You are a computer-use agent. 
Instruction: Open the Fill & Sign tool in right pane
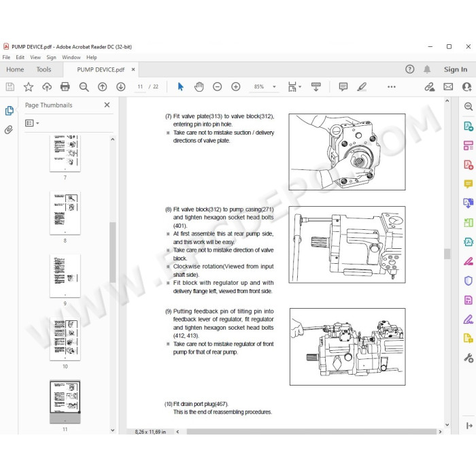pos(469,320)
